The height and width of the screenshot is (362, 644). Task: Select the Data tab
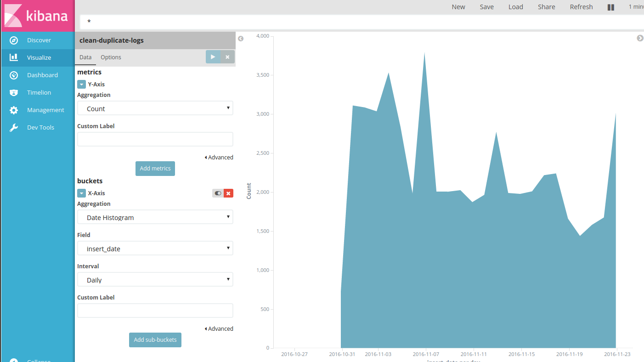[x=85, y=57]
